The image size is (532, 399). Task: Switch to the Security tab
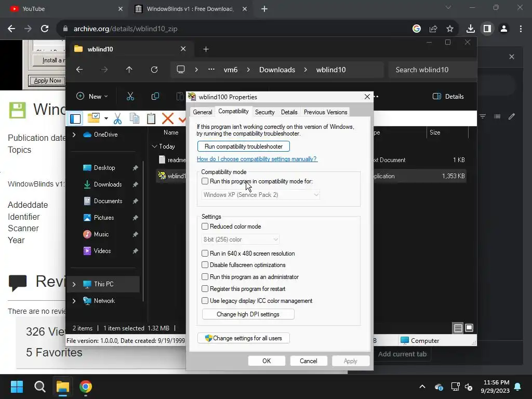264,112
